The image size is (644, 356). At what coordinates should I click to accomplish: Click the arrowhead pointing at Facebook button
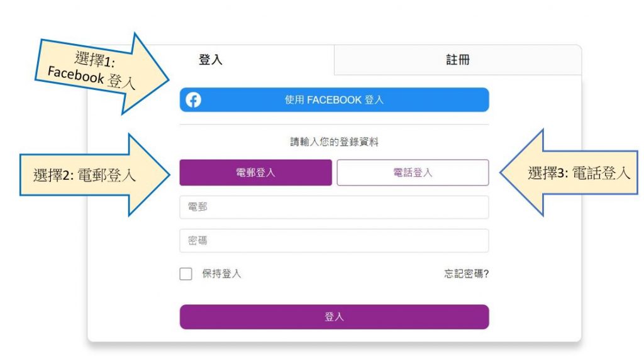148,75
